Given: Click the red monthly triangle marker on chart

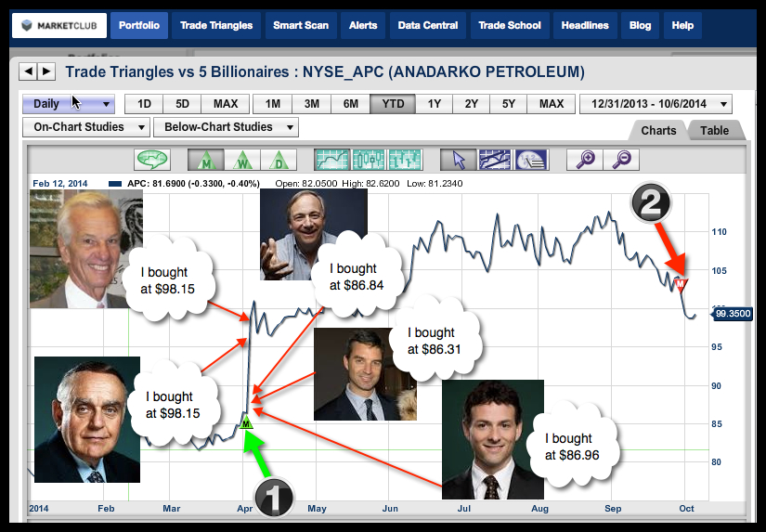Looking at the screenshot, I should click(681, 284).
